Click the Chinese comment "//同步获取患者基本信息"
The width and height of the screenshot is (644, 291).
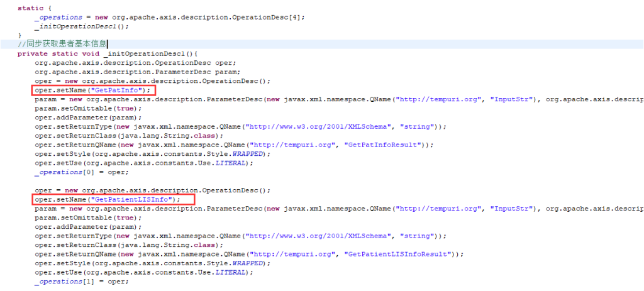(62, 45)
